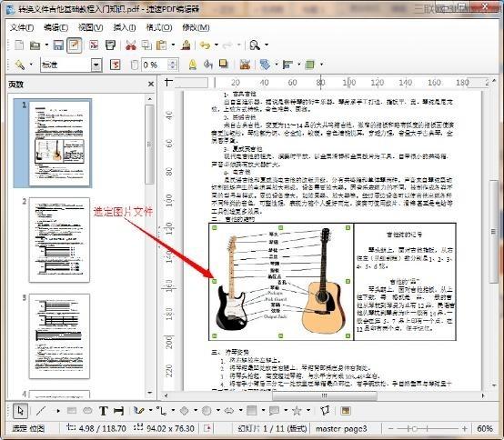
Task: Click the alignment icon
Action: (x=287, y=65)
